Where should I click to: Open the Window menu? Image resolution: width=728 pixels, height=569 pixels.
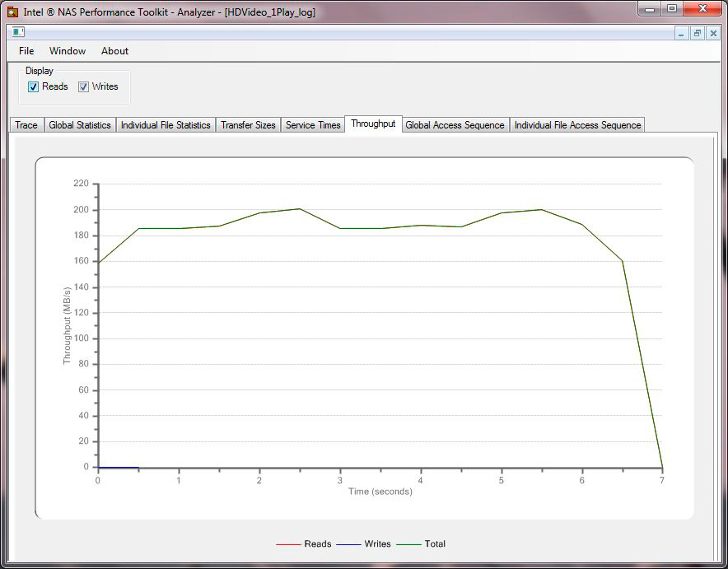click(68, 51)
